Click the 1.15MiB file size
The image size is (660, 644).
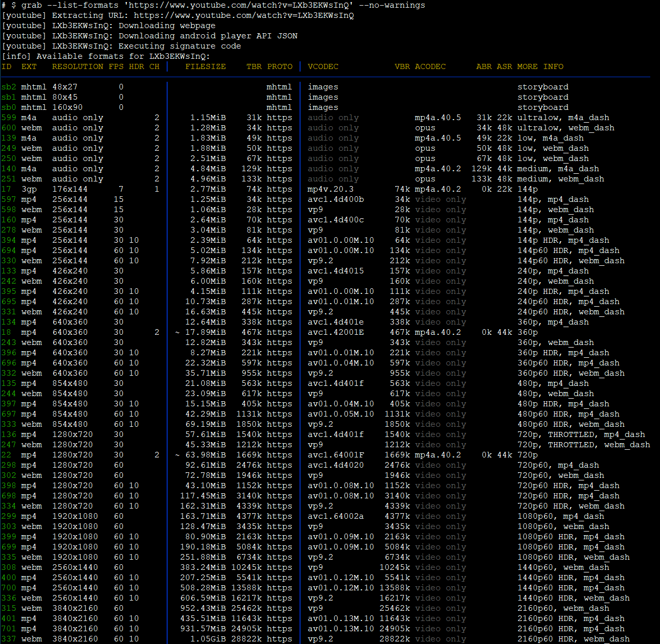[x=208, y=118]
